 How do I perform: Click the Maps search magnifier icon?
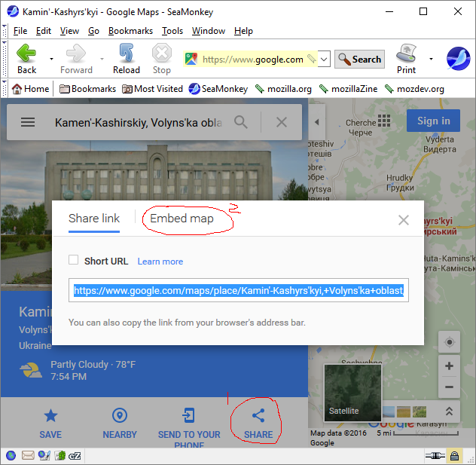click(x=241, y=122)
